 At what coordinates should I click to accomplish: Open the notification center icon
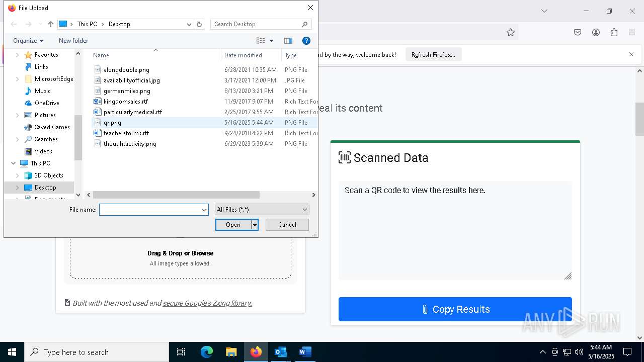[627, 352]
